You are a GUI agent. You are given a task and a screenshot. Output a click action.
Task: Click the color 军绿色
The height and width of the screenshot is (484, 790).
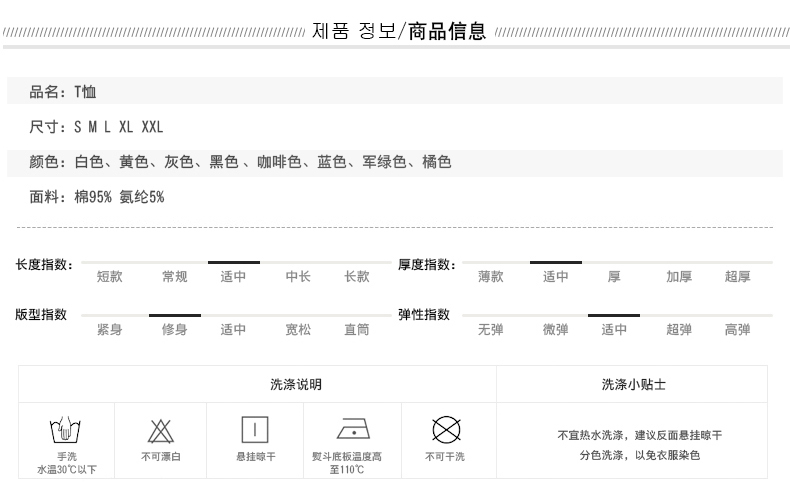point(384,162)
